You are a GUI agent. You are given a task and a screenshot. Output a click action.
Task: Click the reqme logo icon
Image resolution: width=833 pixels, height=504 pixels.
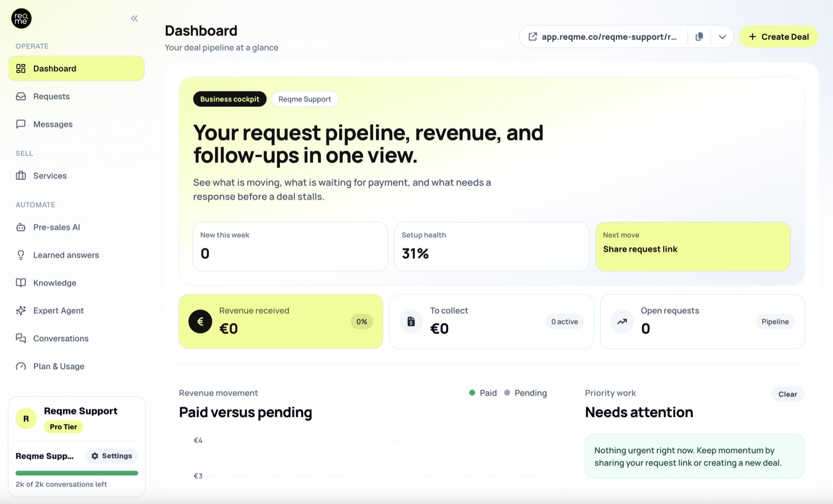point(21,19)
